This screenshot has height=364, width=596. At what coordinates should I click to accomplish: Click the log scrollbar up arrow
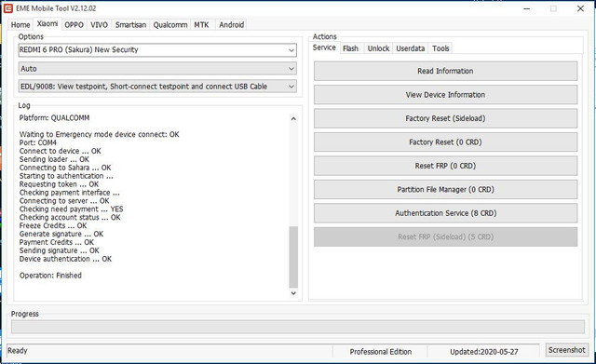293,119
